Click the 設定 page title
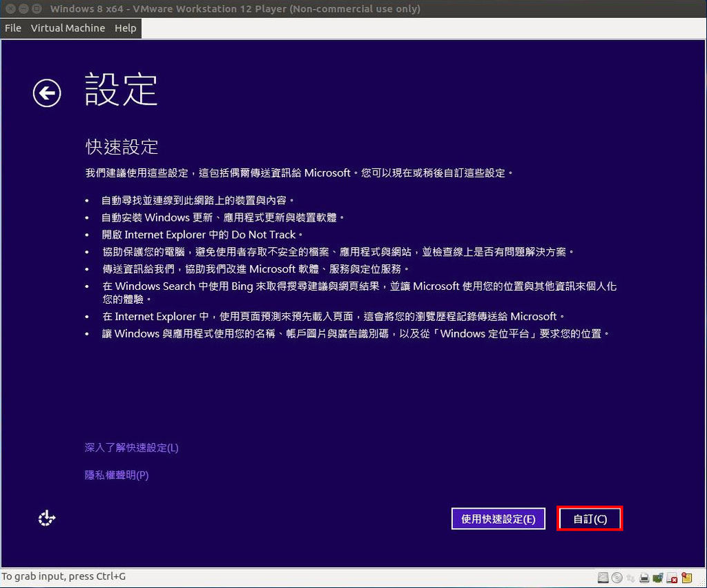707x588 pixels. (122, 90)
